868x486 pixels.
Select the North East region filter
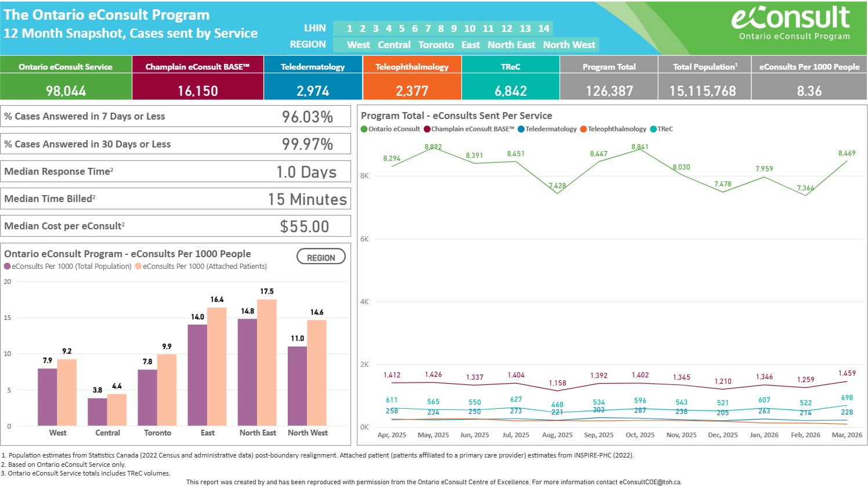(511, 45)
